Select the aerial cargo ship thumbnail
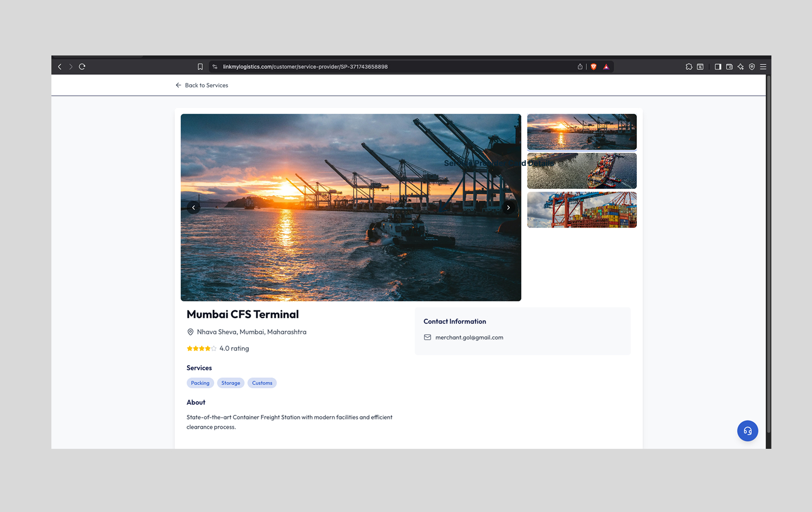The width and height of the screenshot is (812, 512). click(x=582, y=171)
